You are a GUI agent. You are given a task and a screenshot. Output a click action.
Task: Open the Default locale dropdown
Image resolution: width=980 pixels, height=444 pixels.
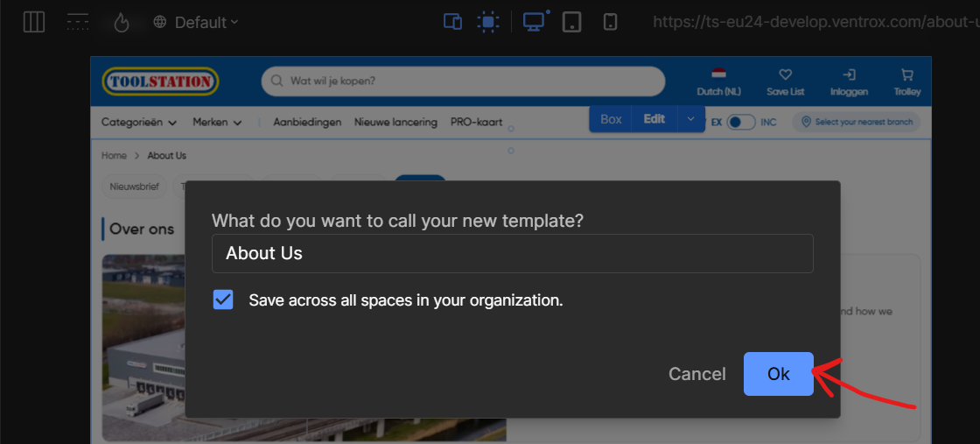pos(196,23)
